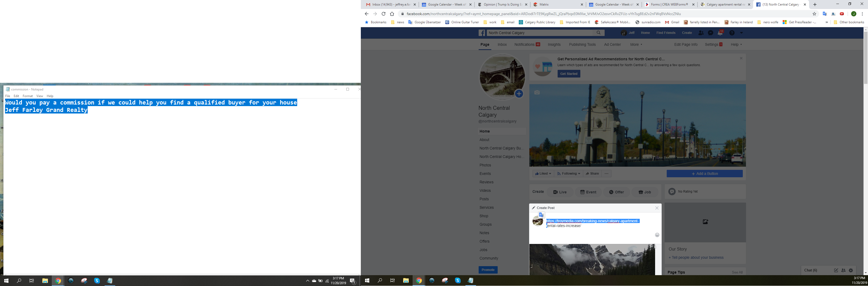868x286 pixels.
Task: Expand the bookmarks bar overflow chevron
Action: [827, 22]
